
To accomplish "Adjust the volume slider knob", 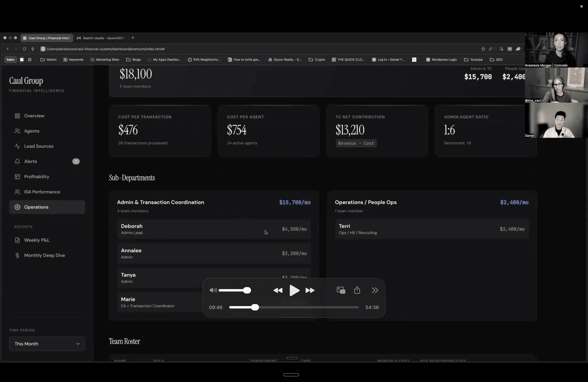I will coord(247,290).
